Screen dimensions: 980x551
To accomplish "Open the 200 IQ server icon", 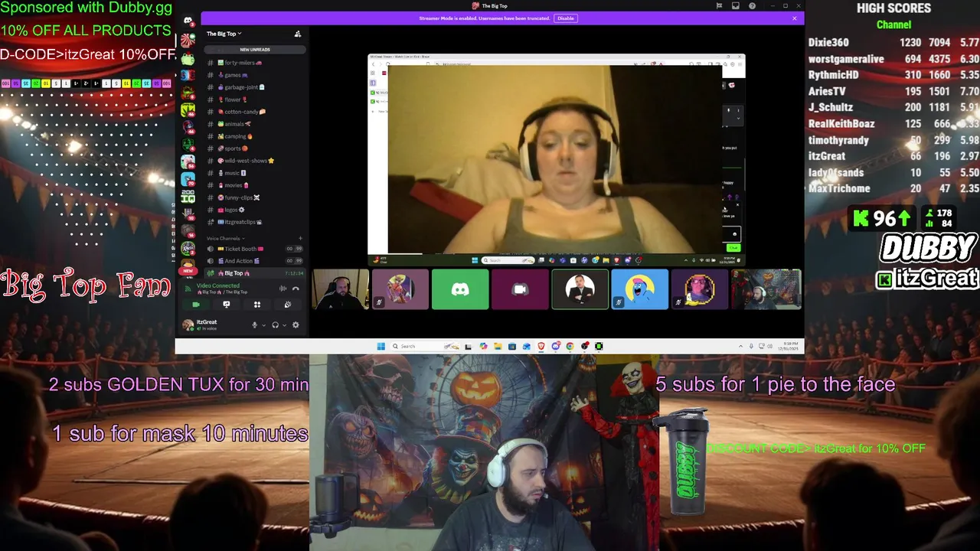I will coord(188,197).
